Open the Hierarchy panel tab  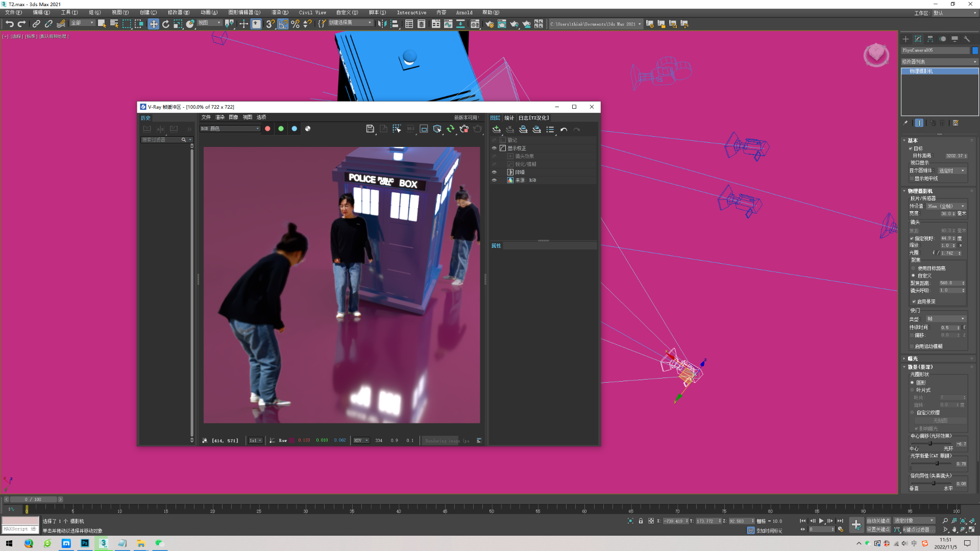coord(930,39)
